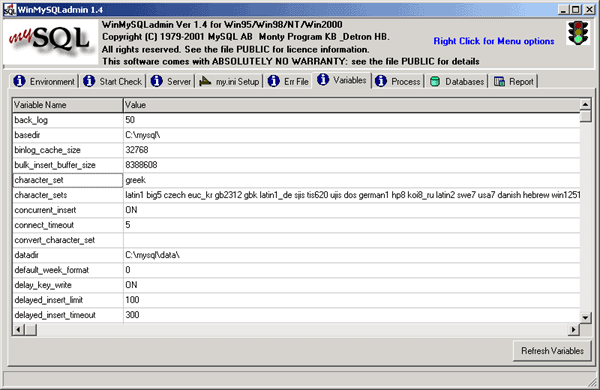Click the info icon on Environment tab

point(20,81)
